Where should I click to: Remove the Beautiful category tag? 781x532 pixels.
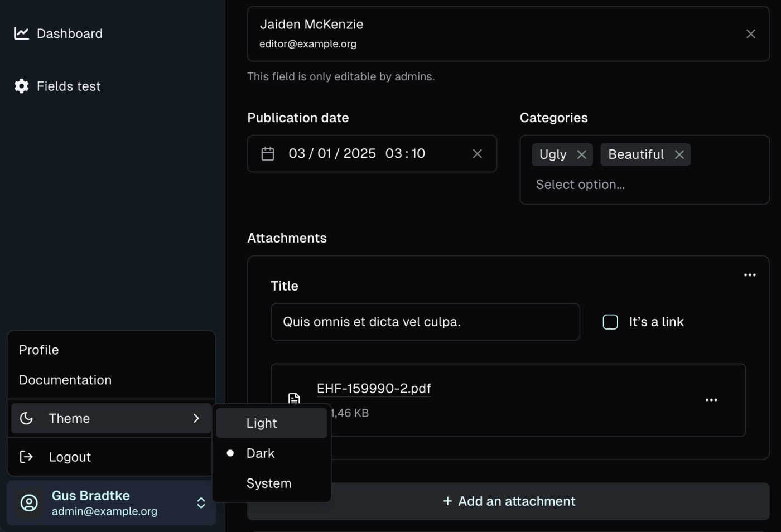click(679, 155)
